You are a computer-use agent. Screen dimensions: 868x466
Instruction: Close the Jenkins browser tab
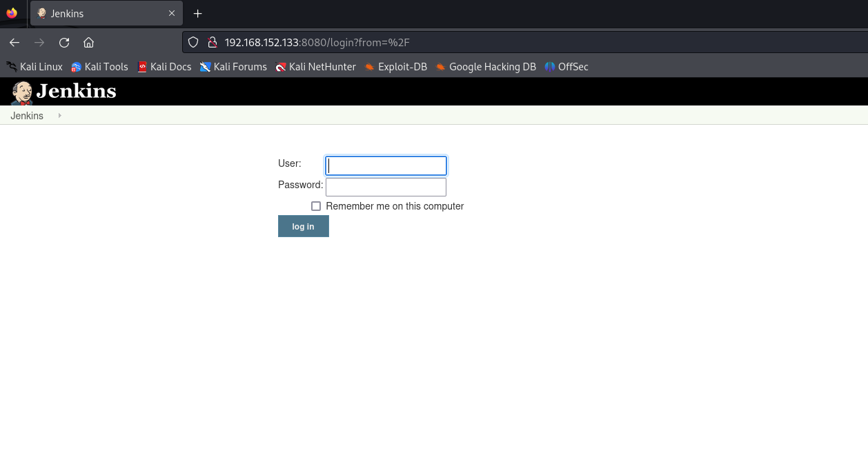click(172, 14)
